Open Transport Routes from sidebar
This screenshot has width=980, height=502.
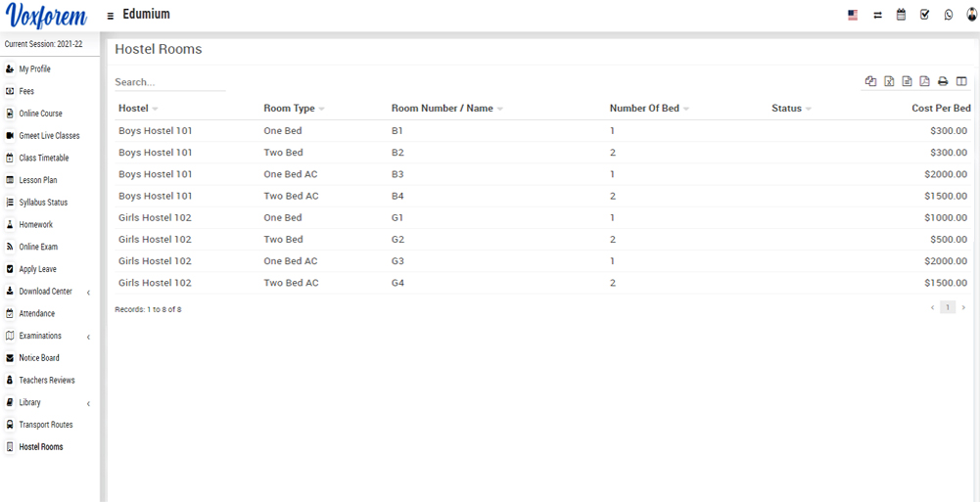point(46,425)
